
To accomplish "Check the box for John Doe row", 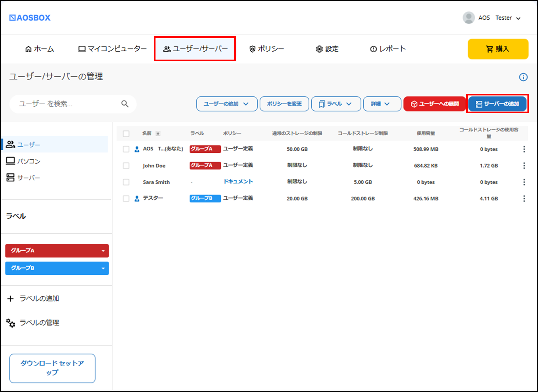I will pyautogui.click(x=126, y=166).
